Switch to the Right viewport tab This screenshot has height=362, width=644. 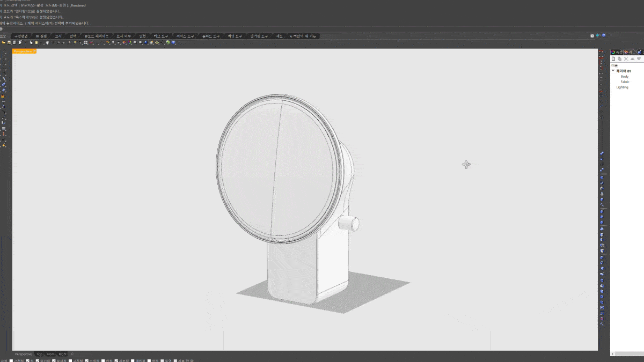pyautogui.click(x=62, y=354)
